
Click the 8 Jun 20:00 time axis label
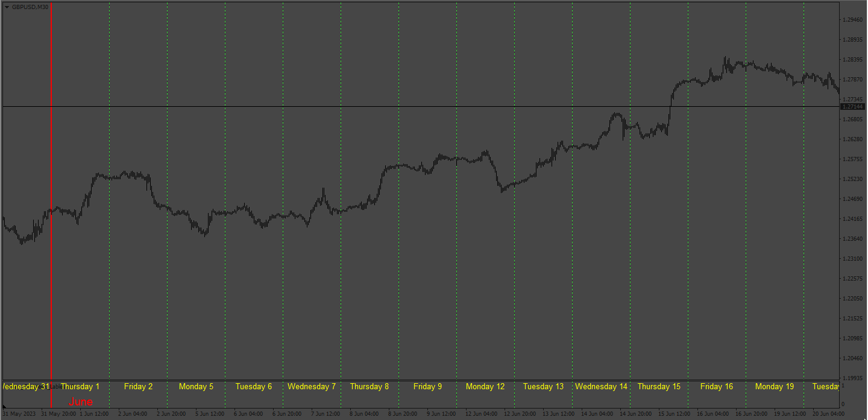tap(403, 414)
